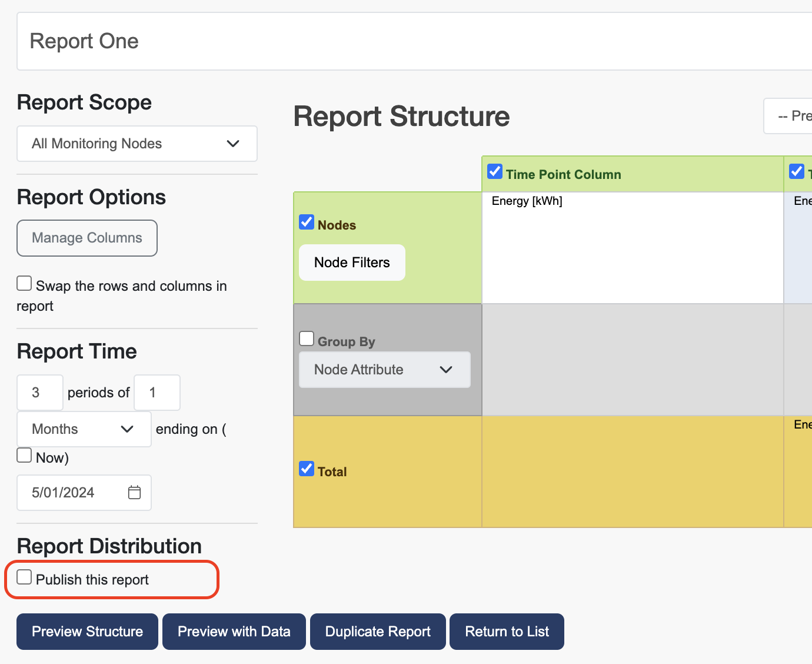Tick the ending on Now checkbox
Viewport: 812px width, 664px height.
point(24,456)
